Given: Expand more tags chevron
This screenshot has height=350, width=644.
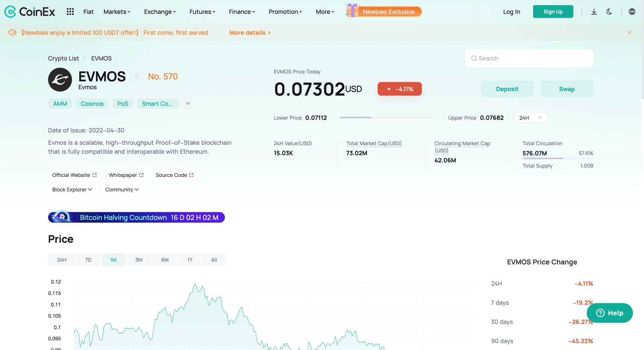Looking at the screenshot, I should [188, 104].
